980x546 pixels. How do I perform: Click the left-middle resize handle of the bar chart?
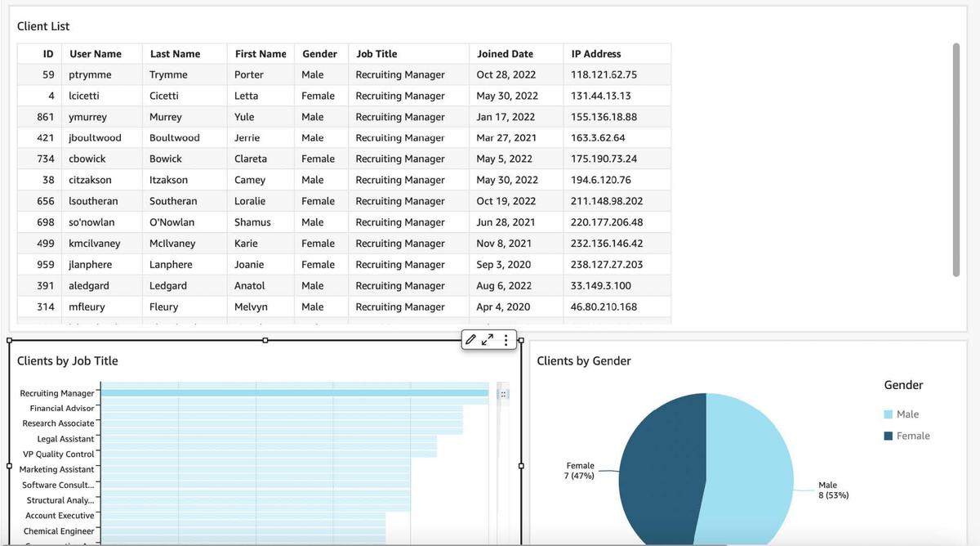coord(9,466)
